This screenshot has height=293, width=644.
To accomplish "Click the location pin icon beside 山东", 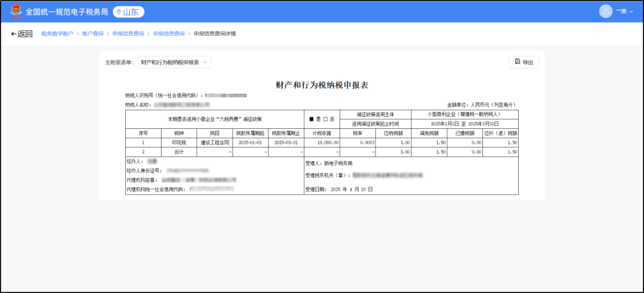I will pyautogui.click(x=119, y=12).
